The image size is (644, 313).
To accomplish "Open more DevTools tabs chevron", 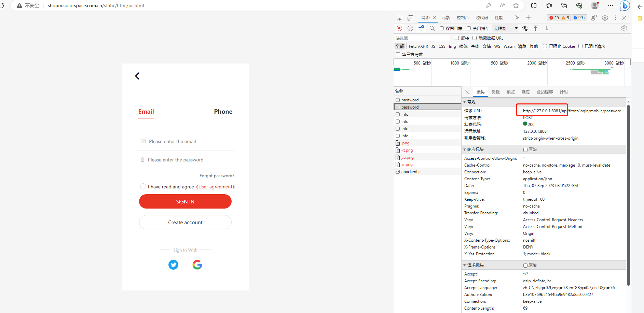I will tap(517, 17).
